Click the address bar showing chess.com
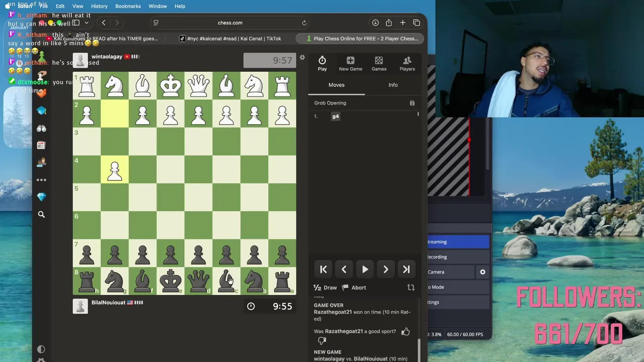This screenshot has height=362, width=644. click(230, 23)
